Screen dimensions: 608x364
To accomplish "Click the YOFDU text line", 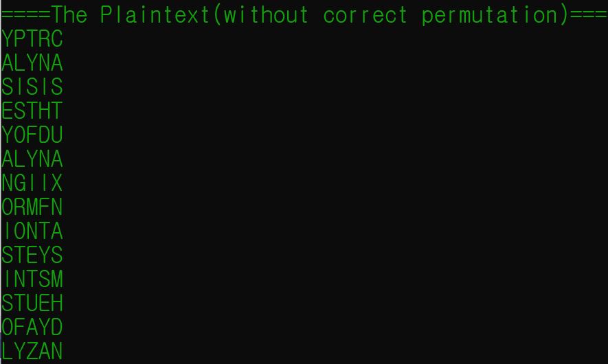I will click(32, 135).
